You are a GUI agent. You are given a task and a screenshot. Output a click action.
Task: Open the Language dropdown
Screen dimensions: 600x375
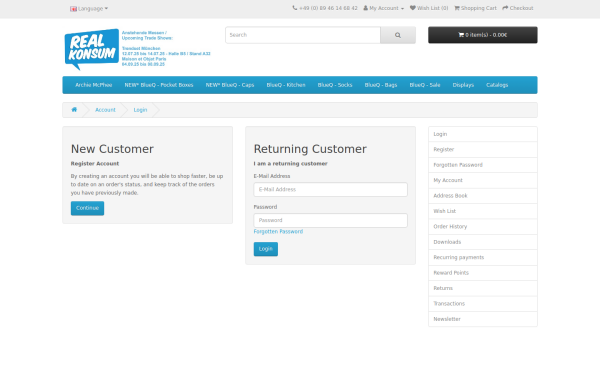(89, 8)
